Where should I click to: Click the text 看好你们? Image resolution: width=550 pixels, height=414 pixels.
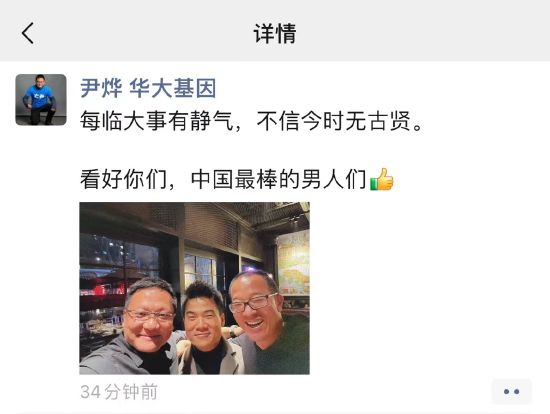[123, 179]
